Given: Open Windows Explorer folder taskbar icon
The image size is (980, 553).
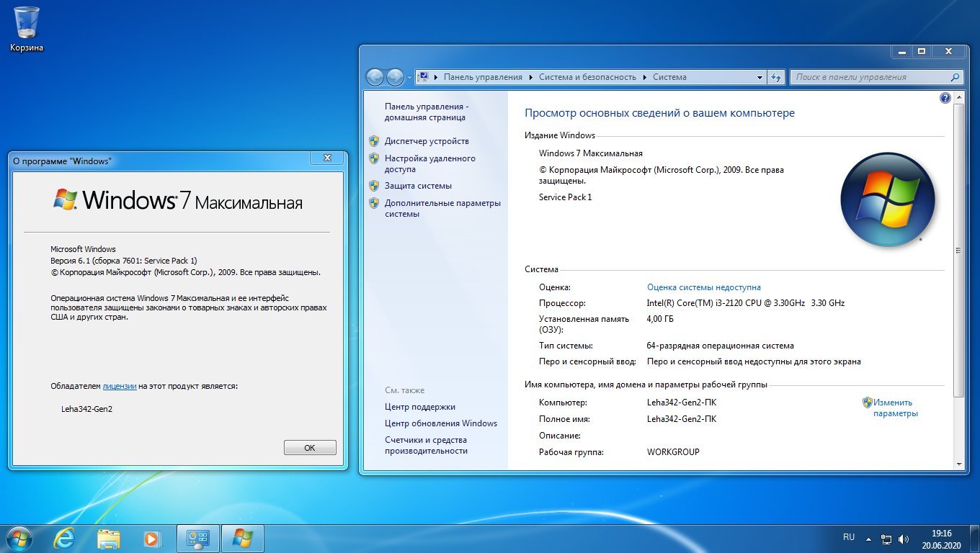Looking at the screenshot, I should coord(109,539).
